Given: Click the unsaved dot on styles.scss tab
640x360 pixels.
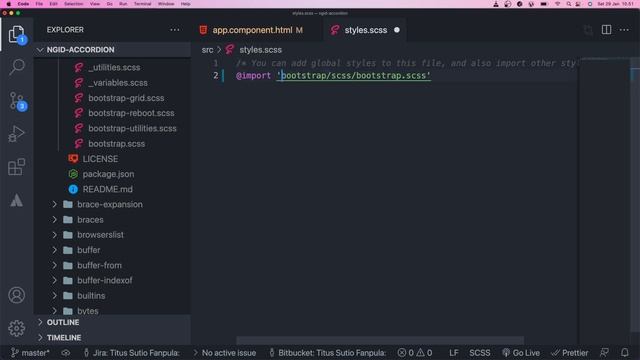Looking at the screenshot, I should point(397,30).
